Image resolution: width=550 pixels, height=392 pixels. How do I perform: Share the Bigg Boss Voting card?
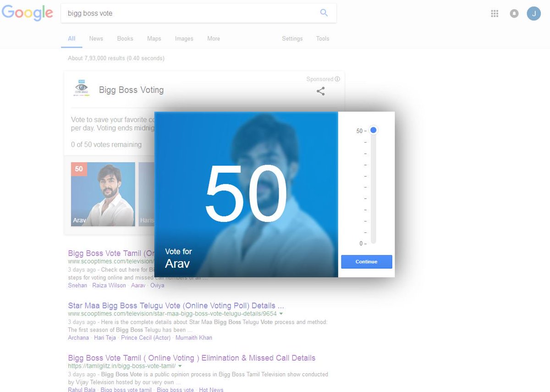321,91
